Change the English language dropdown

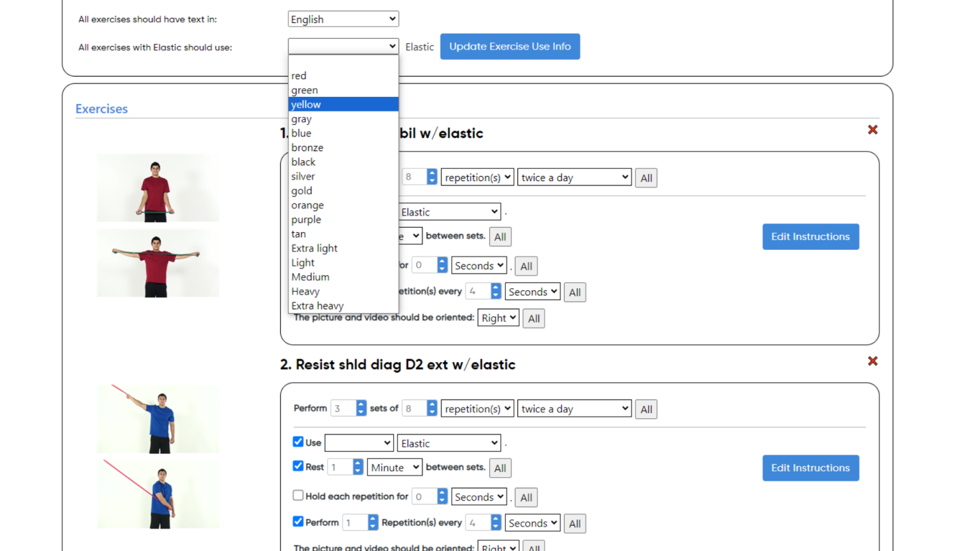343,18
